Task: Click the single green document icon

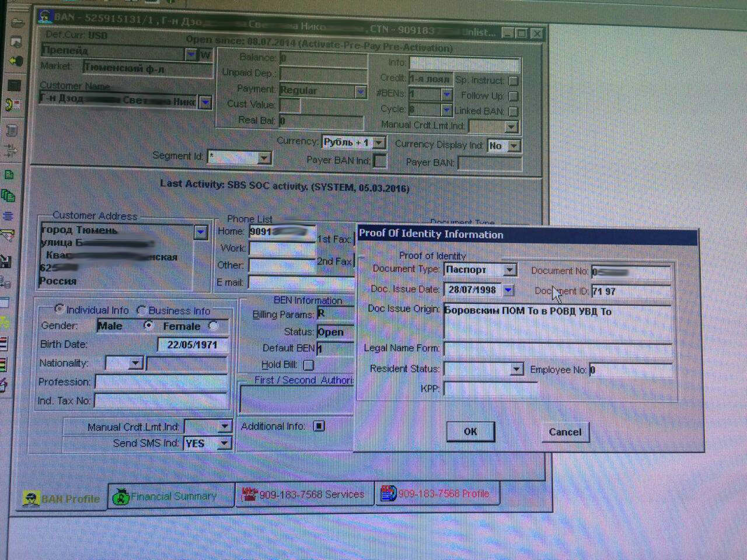Action: (9, 175)
